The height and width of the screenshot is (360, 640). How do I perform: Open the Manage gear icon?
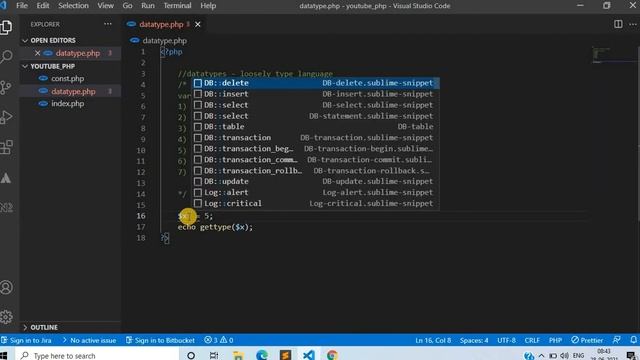click(7, 317)
